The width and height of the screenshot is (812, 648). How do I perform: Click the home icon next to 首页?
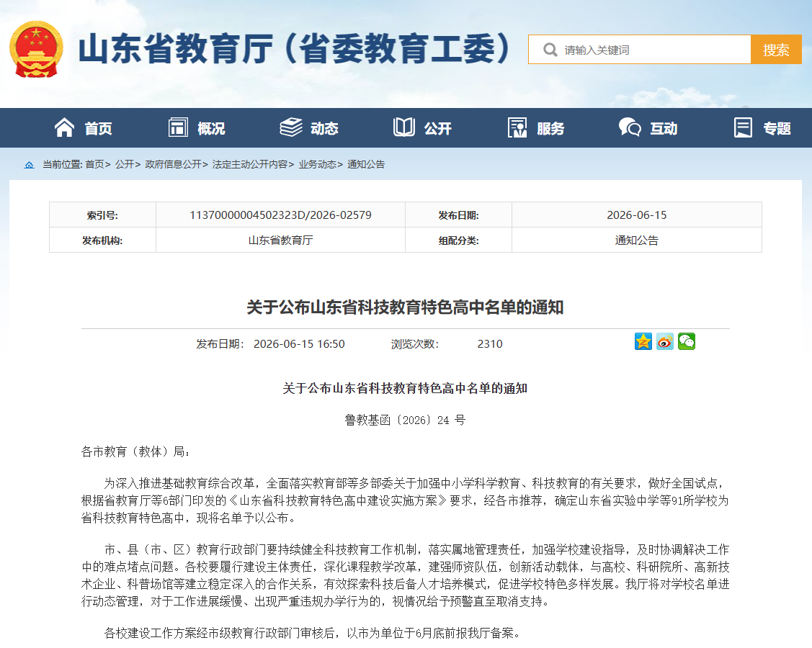coord(64,127)
